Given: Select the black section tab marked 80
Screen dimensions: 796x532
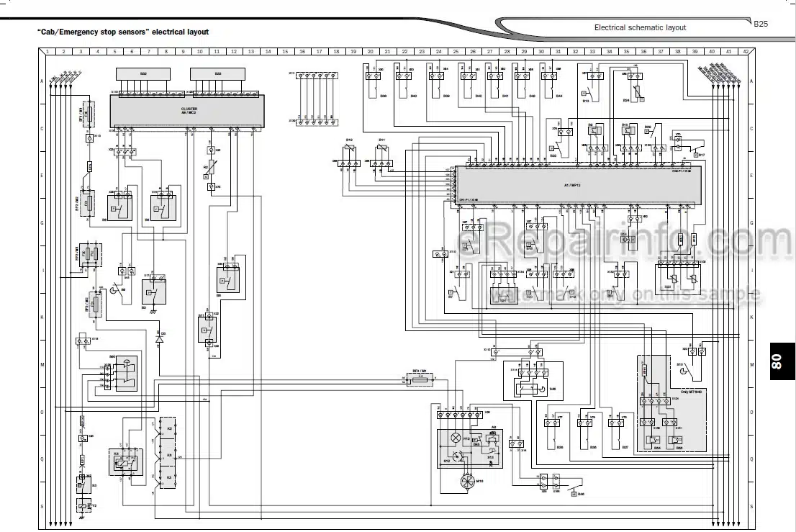Looking at the screenshot, I should click(x=782, y=361).
